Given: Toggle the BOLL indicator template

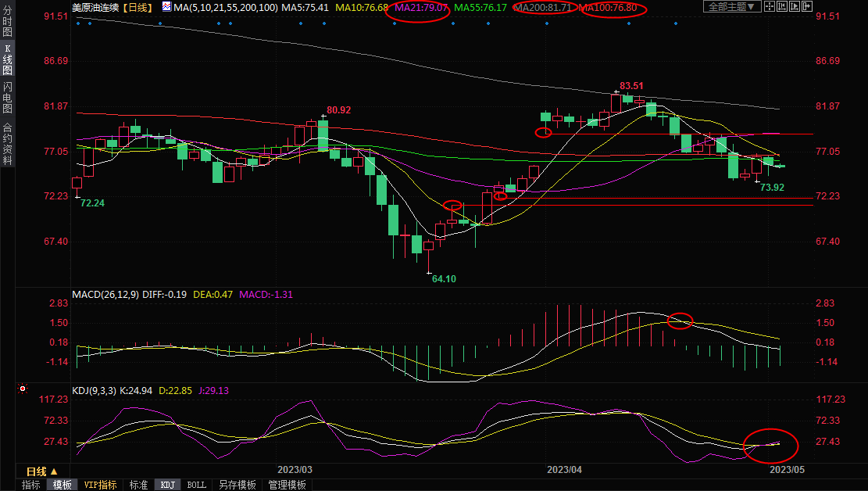Looking at the screenshot, I should click(197, 485).
